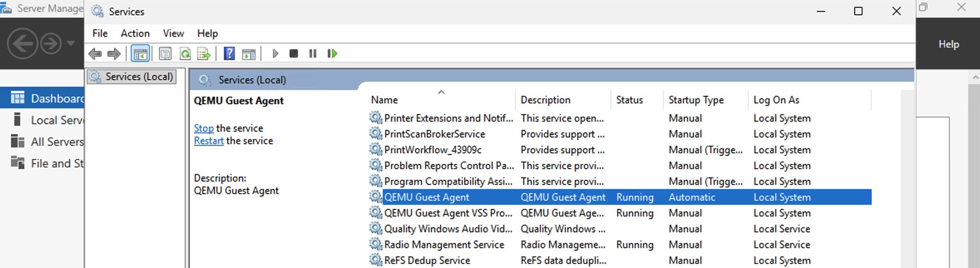Open Server Manager navigation history dropdown arrow
Viewport: 980px width, 268px height.
tap(71, 43)
